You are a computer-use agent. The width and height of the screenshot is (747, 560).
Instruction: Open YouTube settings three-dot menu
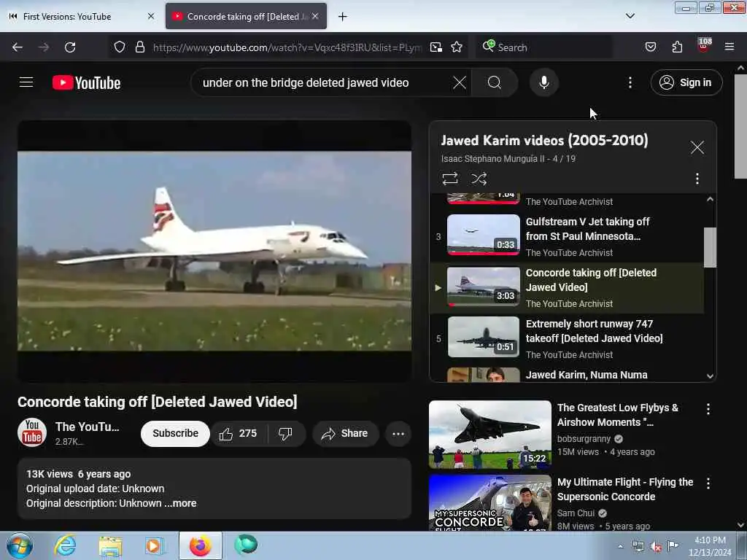(630, 82)
